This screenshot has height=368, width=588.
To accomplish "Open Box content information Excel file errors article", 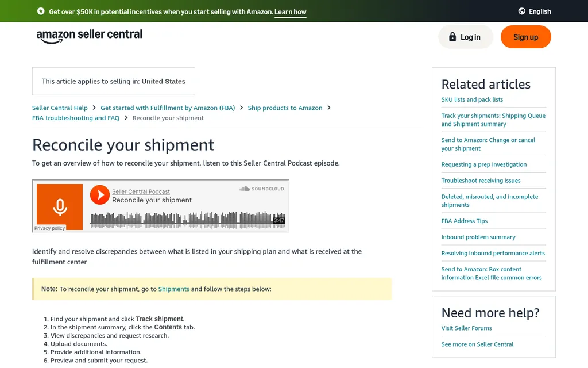I will [x=492, y=273].
